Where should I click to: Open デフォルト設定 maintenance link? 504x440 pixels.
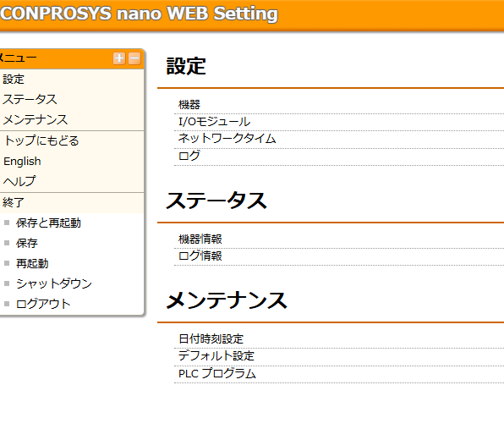(216, 355)
